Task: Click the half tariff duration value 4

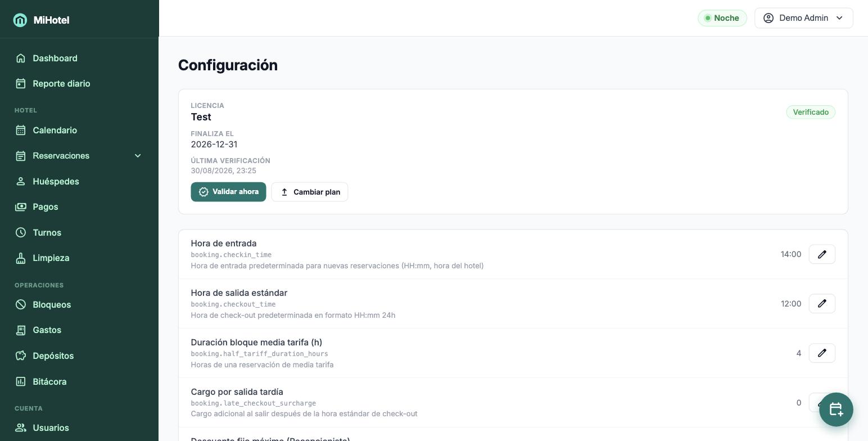Action: coord(799,353)
